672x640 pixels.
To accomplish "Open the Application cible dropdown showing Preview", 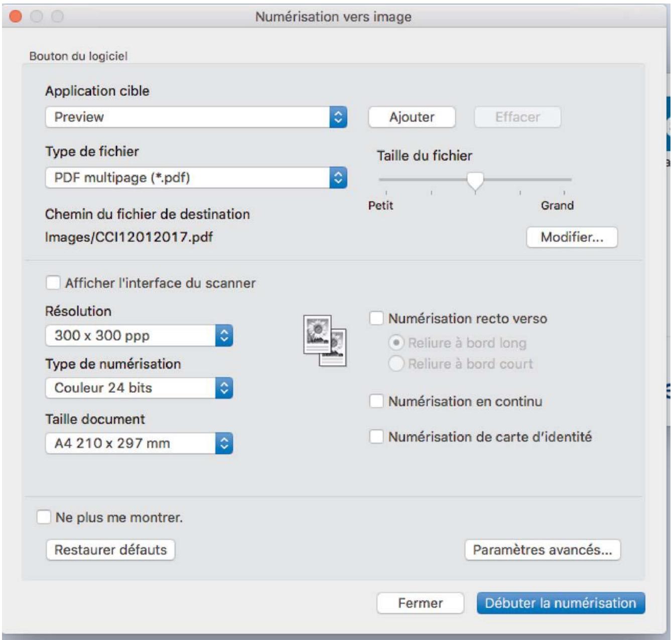I will (x=196, y=117).
